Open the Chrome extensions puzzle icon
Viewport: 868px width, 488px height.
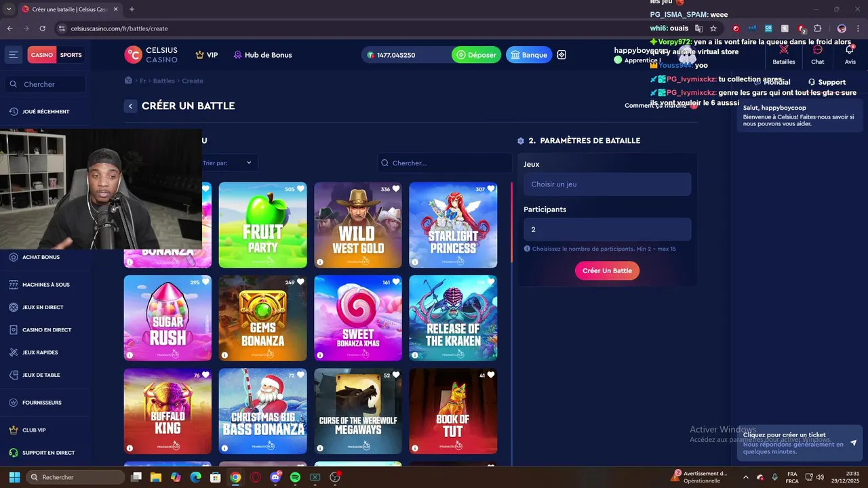tap(817, 28)
